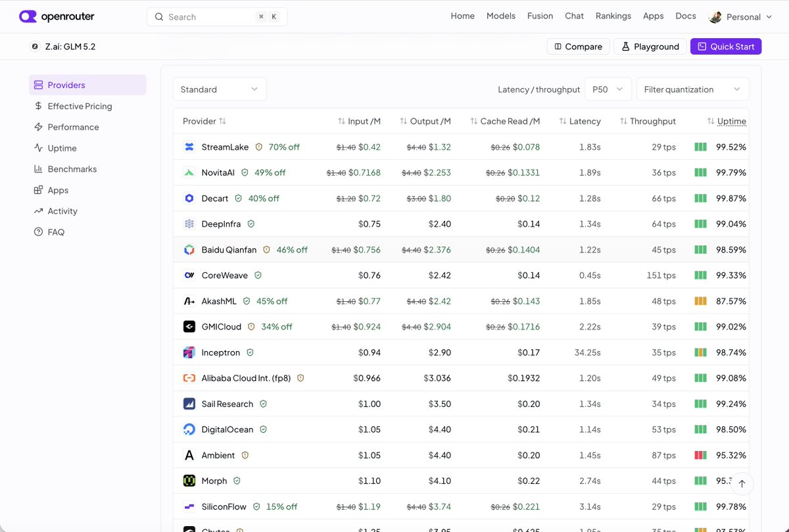Image resolution: width=789 pixels, height=532 pixels.
Task: Open the Home nav item
Action: 462,16
